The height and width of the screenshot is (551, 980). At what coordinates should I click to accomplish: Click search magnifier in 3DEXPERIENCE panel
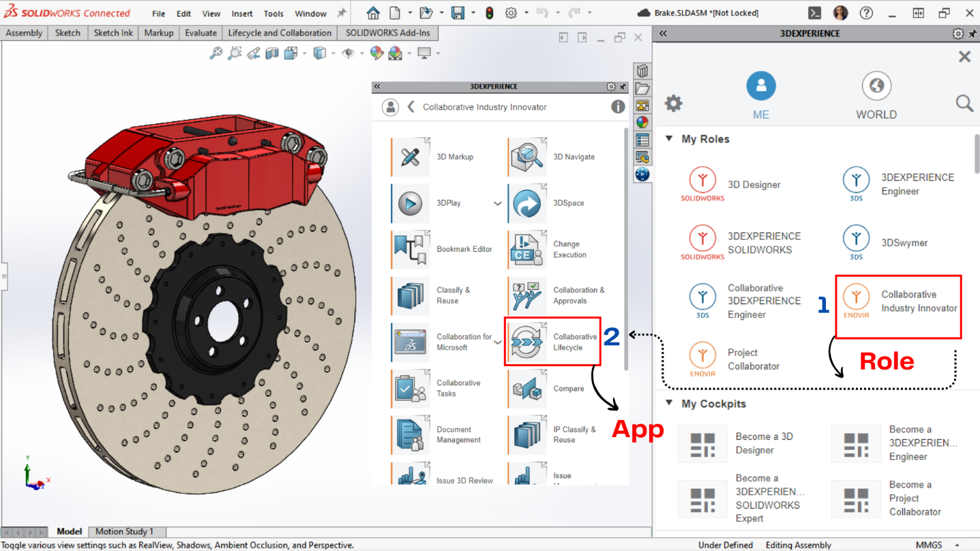tap(964, 103)
